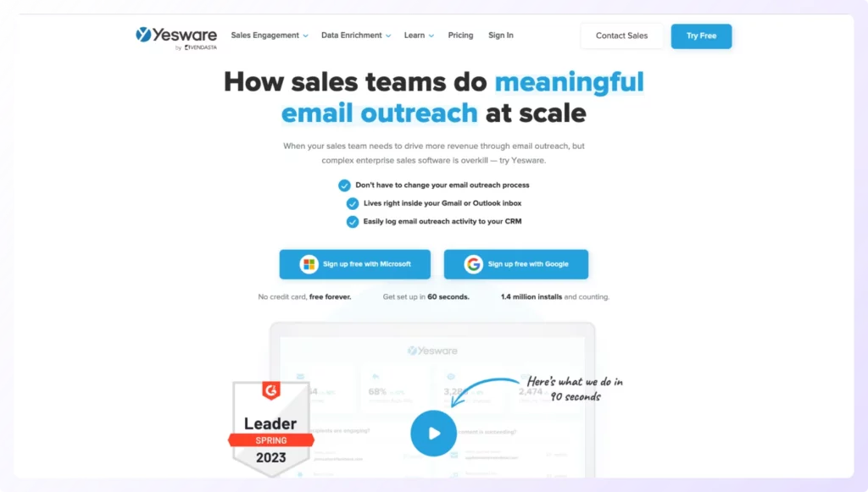This screenshot has height=492, width=868.
Task: Select Sign In from navigation
Action: coord(500,36)
